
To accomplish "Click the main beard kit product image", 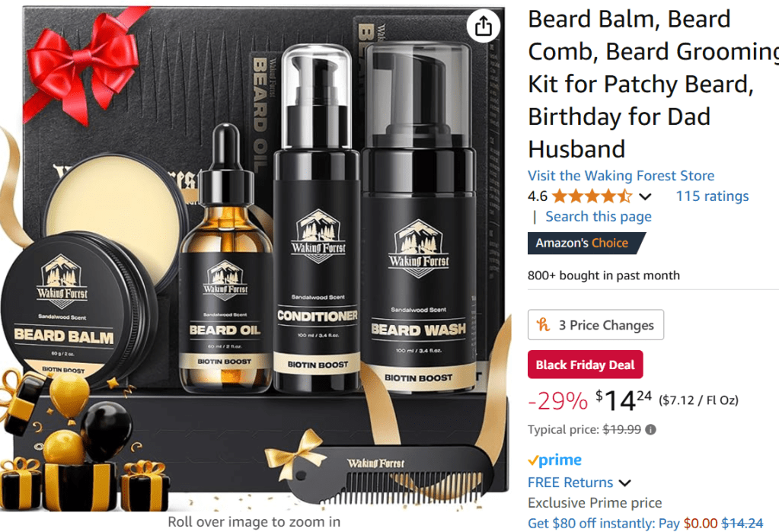I will click(x=254, y=258).
